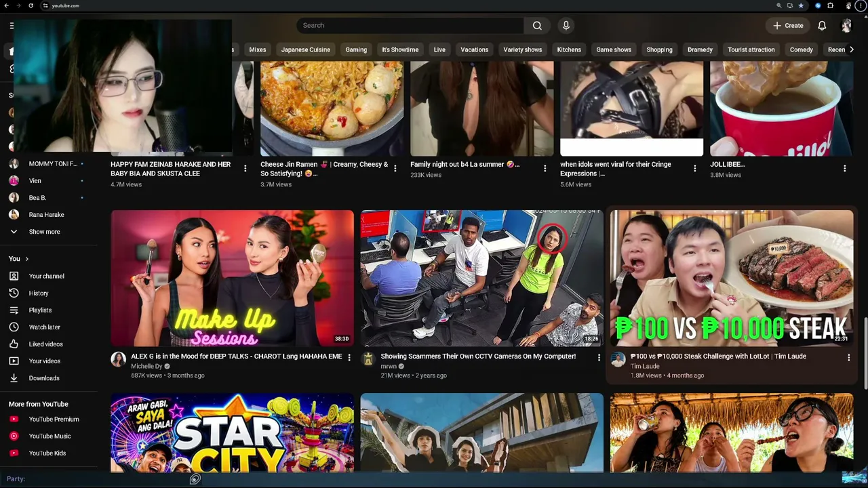The width and height of the screenshot is (868, 488).
Task: Select the Comedy category chip
Action: click(x=802, y=49)
